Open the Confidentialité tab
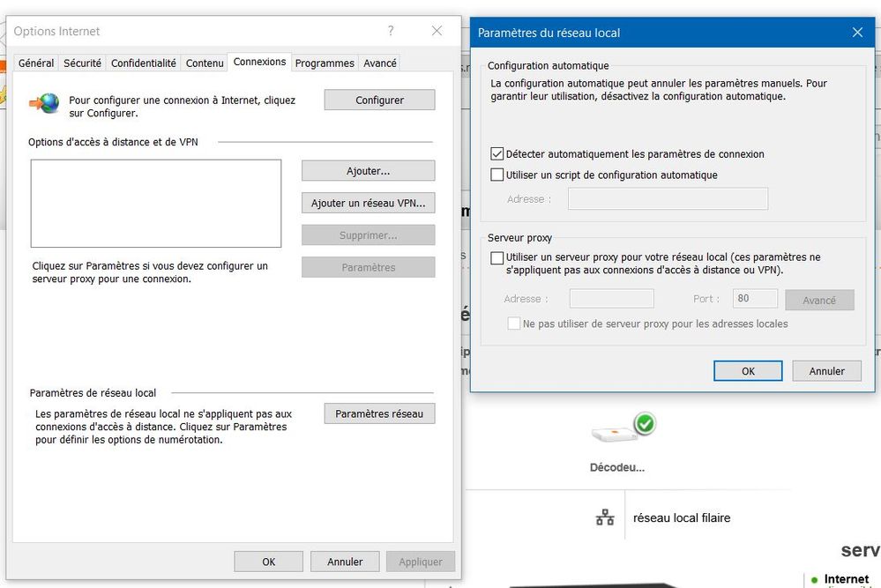Screen dimensions: 881x588 pyautogui.click(x=143, y=63)
